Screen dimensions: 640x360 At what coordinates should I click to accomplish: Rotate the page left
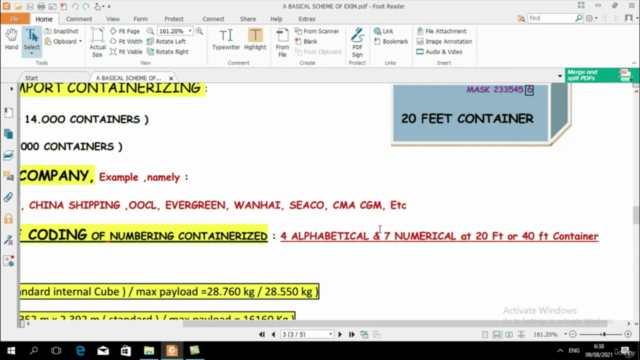[x=166, y=41]
